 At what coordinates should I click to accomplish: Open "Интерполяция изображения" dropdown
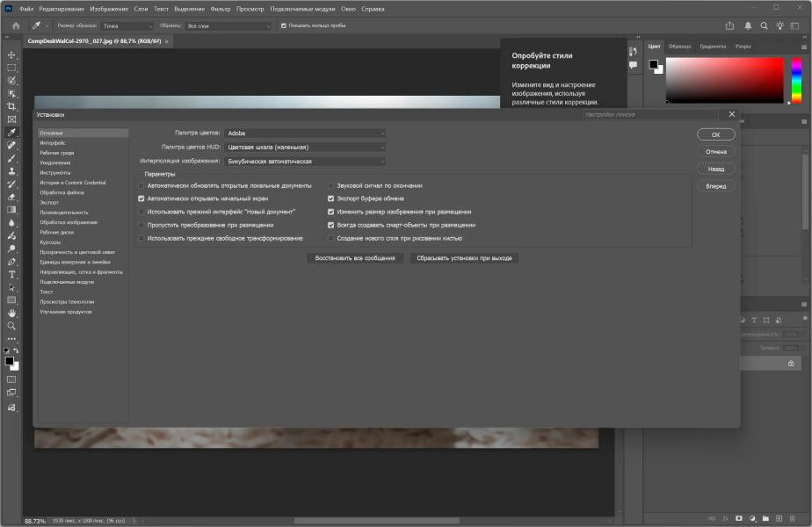coord(305,161)
